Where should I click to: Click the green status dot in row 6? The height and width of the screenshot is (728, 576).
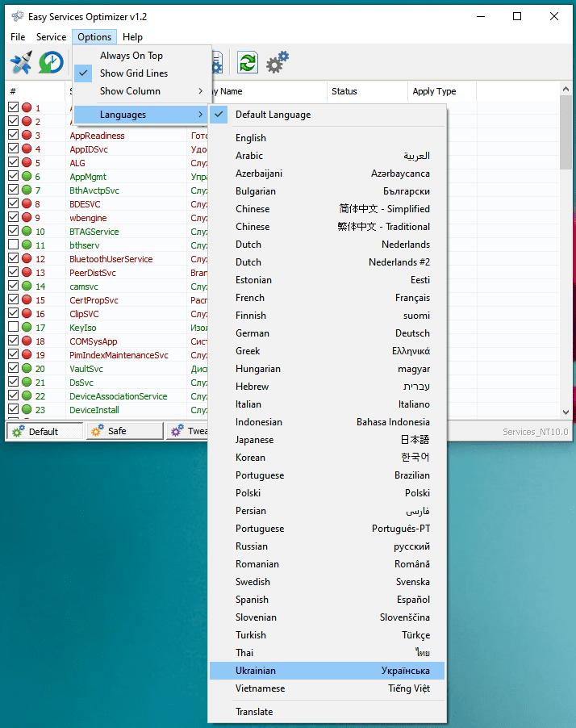(27, 177)
